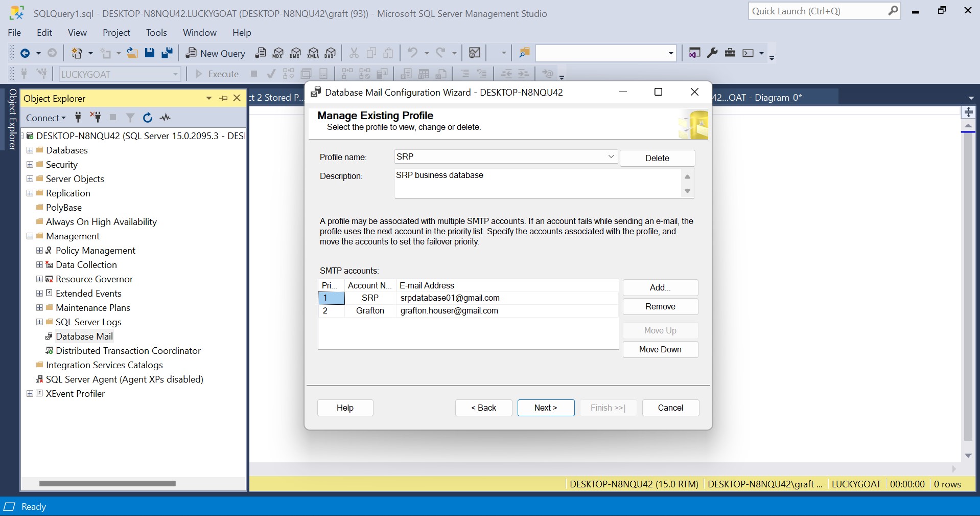Click the Open File toolbar icon
980x516 pixels.
point(132,53)
